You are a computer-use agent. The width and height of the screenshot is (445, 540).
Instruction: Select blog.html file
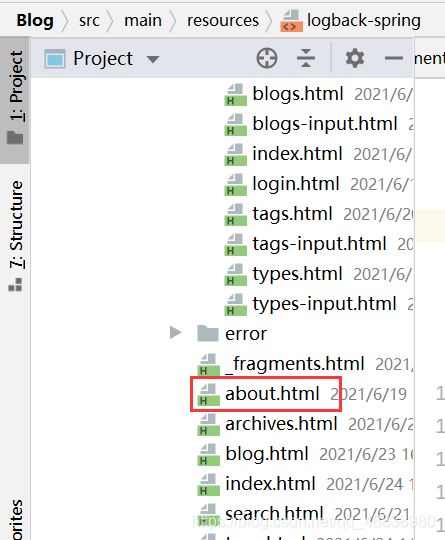click(x=267, y=453)
